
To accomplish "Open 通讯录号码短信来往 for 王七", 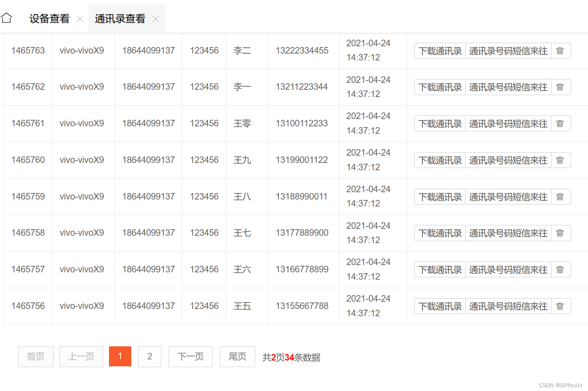I will tap(508, 233).
